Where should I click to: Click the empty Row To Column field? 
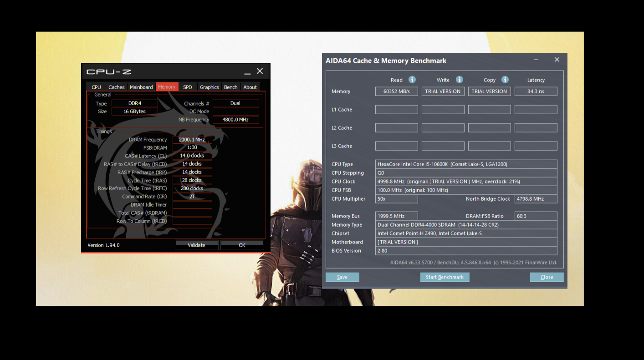[x=192, y=222]
